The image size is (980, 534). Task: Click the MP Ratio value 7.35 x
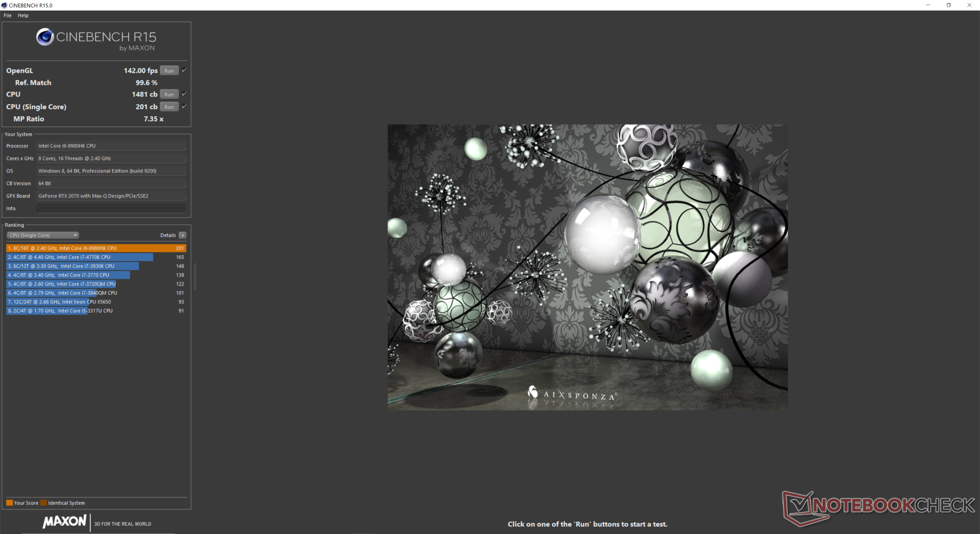(x=154, y=119)
